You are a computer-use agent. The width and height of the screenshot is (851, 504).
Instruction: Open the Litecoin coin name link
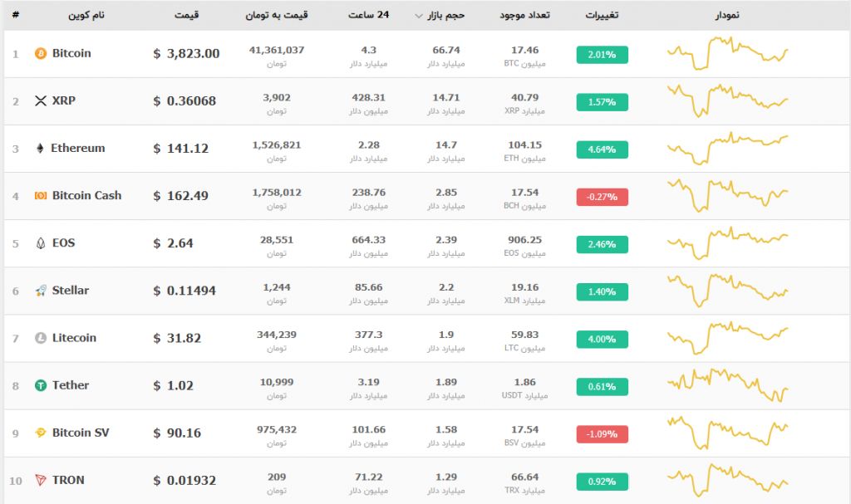click(74, 338)
